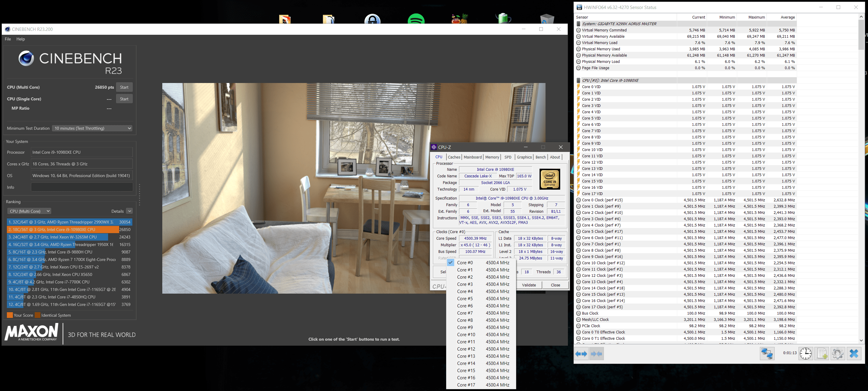Open the KeePass padlock desktop icon

[x=372, y=19]
